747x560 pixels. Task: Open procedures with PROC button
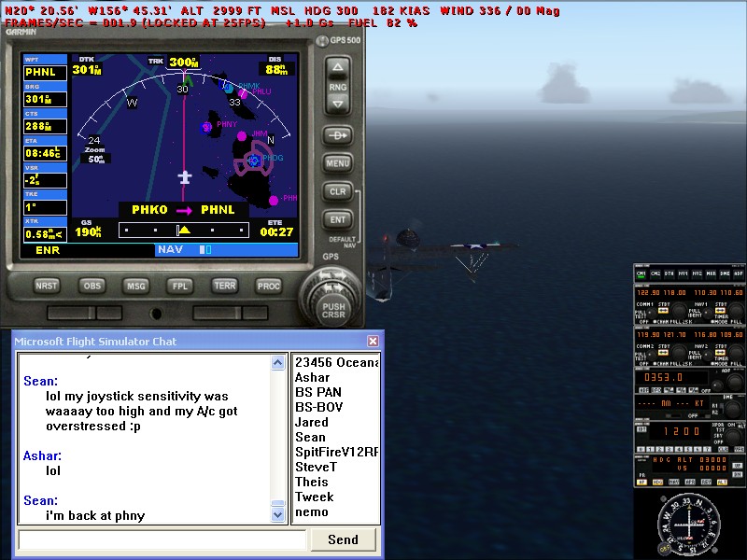click(269, 286)
